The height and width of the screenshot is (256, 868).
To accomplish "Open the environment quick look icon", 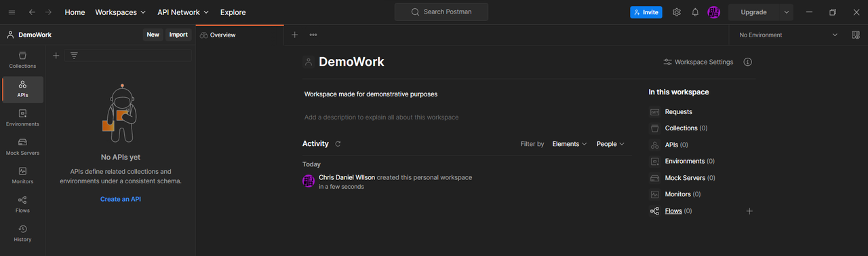I will click(x=856, y=35).
